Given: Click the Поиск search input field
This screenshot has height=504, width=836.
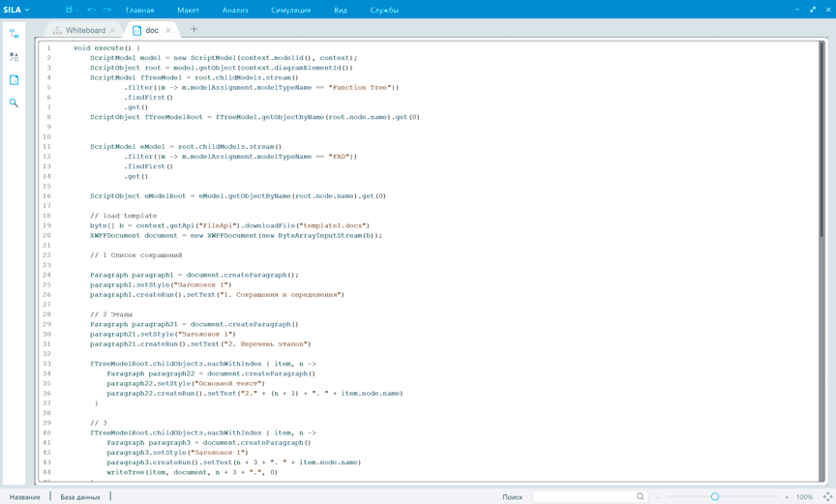Looking at the screenshot, I should click(x=582, y=496).
